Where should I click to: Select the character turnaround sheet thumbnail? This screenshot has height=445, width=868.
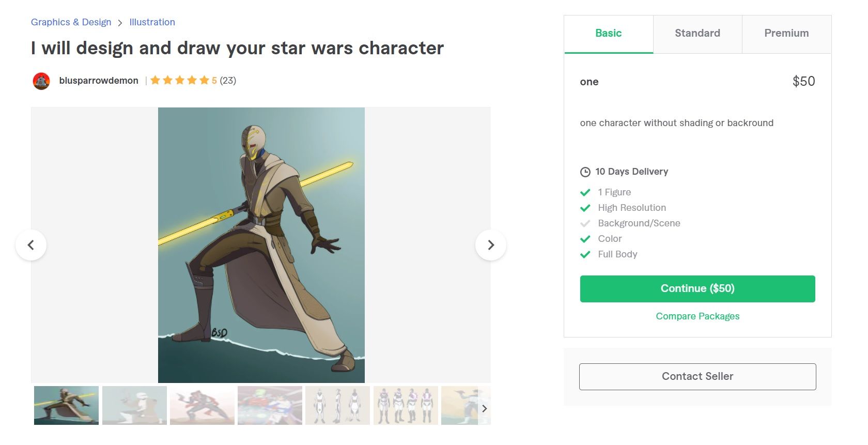point(337,406)
